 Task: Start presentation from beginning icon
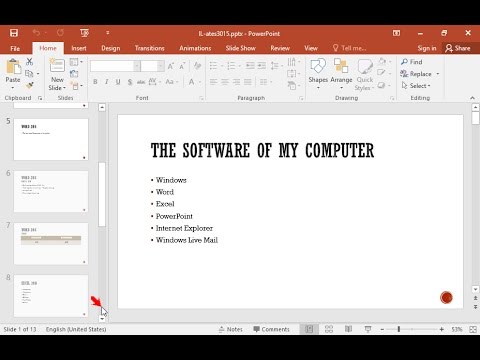click(84, 33)
